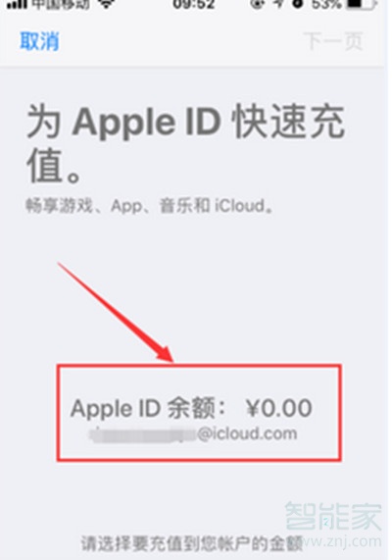
Task: Open the www.znj.com watermark link
Action: (342, 541)
